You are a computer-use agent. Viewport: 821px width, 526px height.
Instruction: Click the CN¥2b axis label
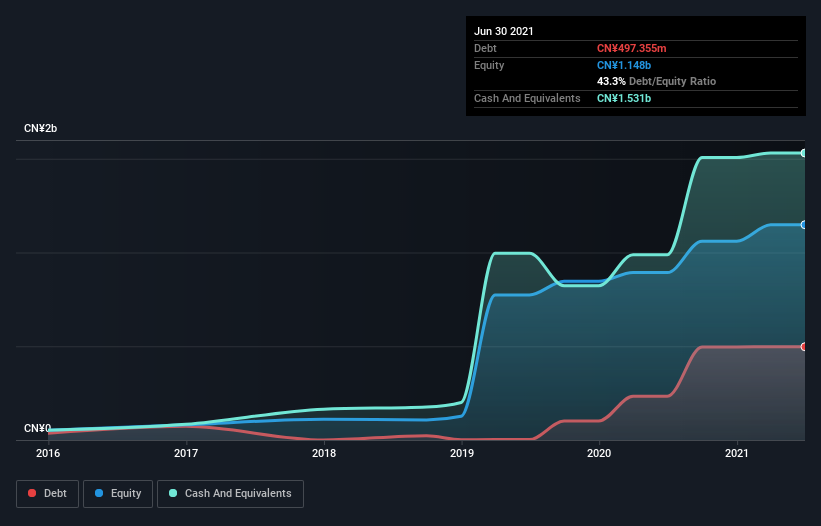coord(40,128)
